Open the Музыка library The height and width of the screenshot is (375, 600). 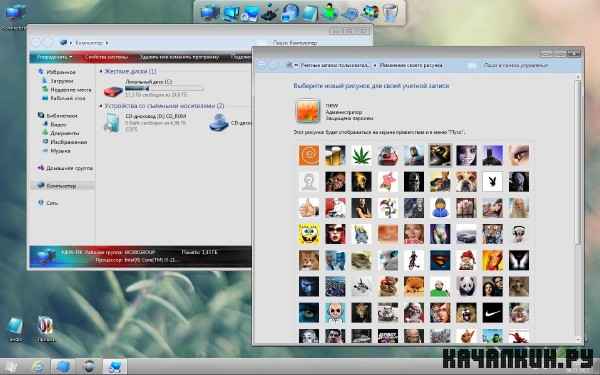tap(60, 151)
